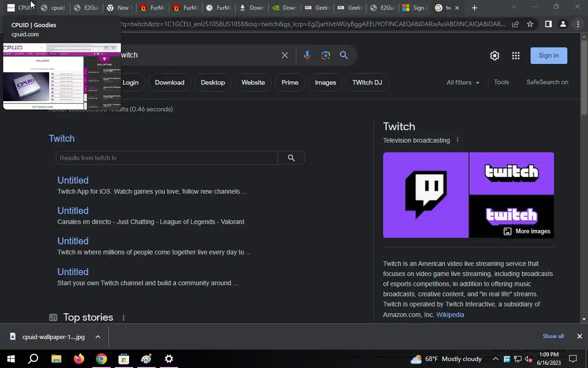Click the Sign in button
588x368 pixels.
pos(549,55)
